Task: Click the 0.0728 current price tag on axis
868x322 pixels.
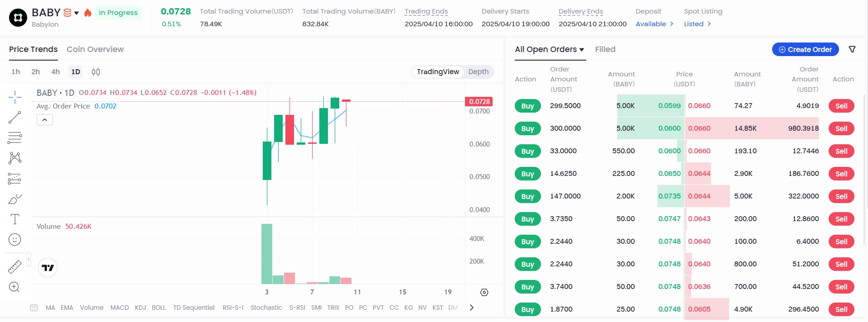Action: pos(479,101)
